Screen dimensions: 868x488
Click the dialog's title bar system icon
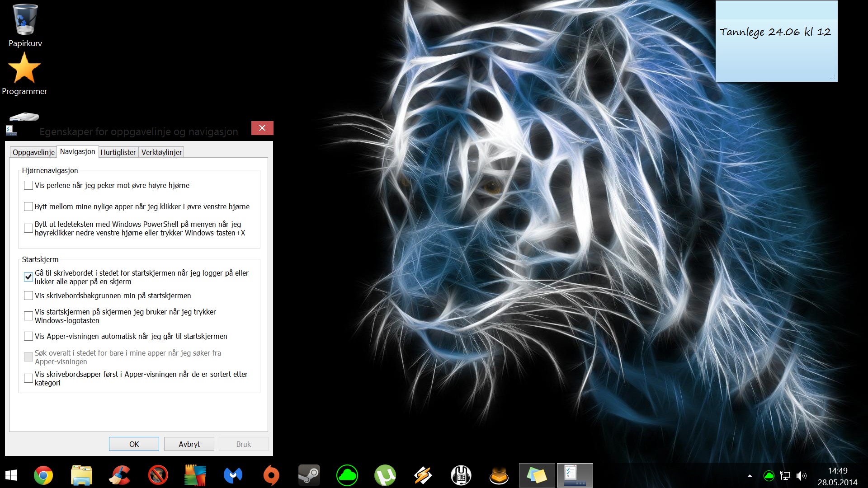11,131
